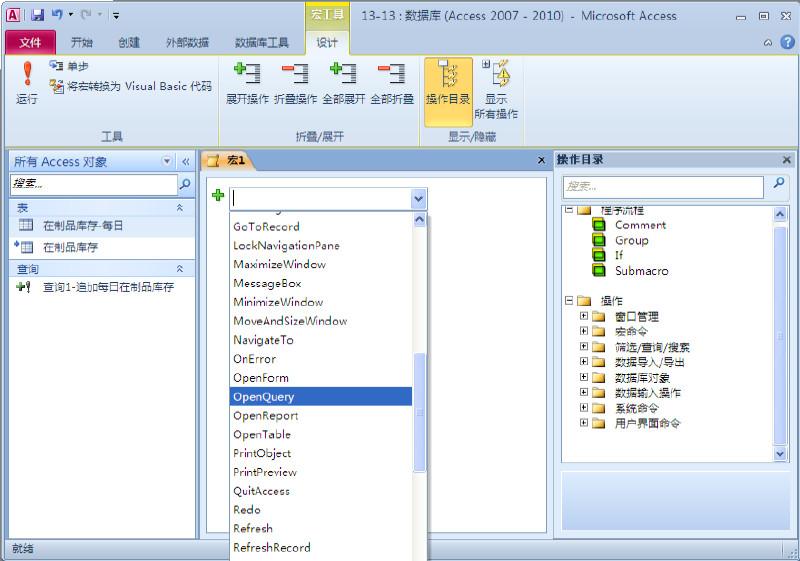This screenshot has height=561, width=800.
Task: Click the Redo icon in quick access toolbar
Action: pos(86,15)
